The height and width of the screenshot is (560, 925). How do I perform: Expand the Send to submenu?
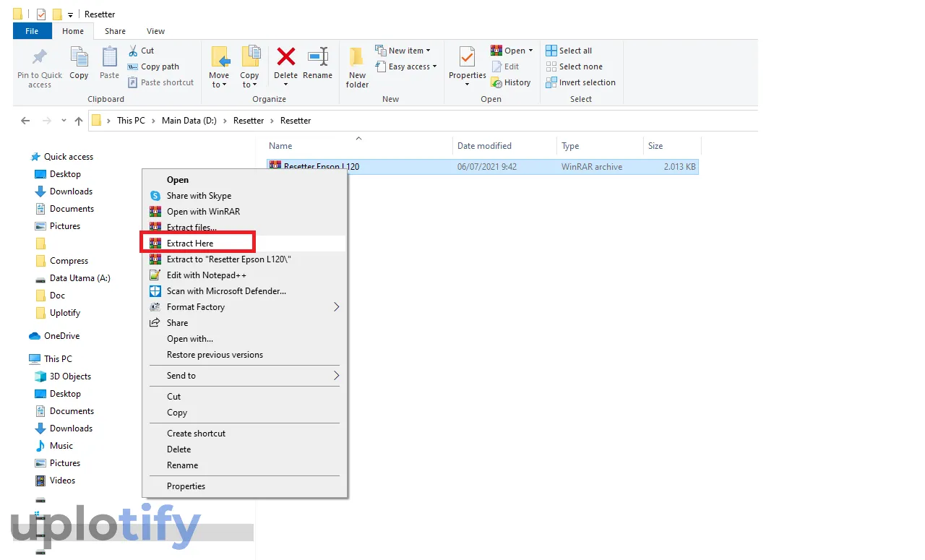click(244, 376)
